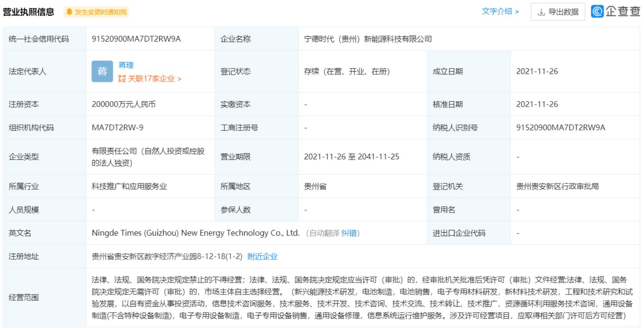
Task: Click the 经营范围 label cell
Action: tap(44, 298)
